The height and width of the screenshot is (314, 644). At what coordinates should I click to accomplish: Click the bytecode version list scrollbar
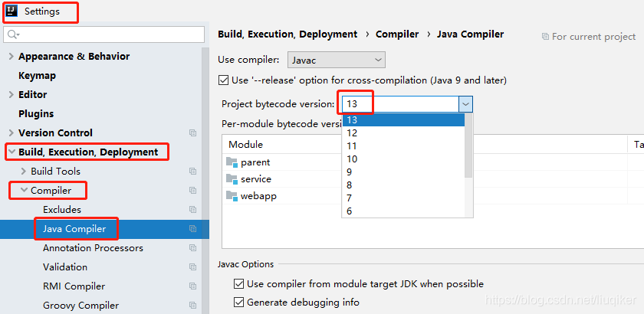click(x=468, y=146)
